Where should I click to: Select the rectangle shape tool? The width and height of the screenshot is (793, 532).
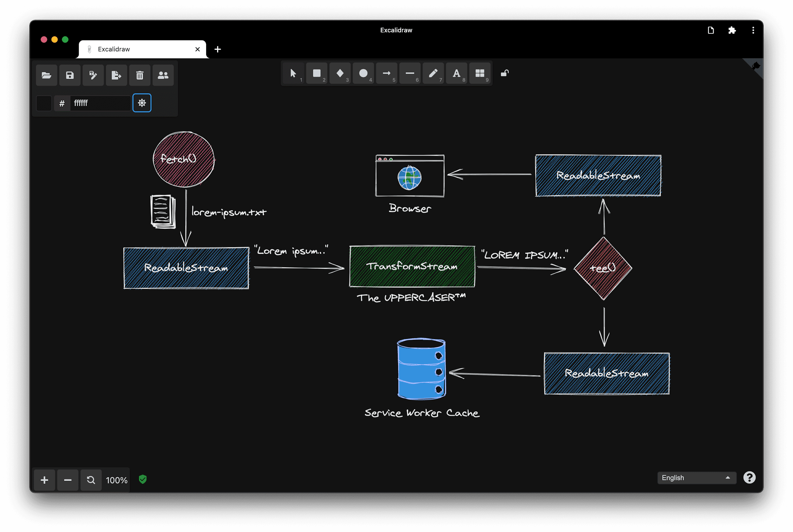[x=316, y=72]
